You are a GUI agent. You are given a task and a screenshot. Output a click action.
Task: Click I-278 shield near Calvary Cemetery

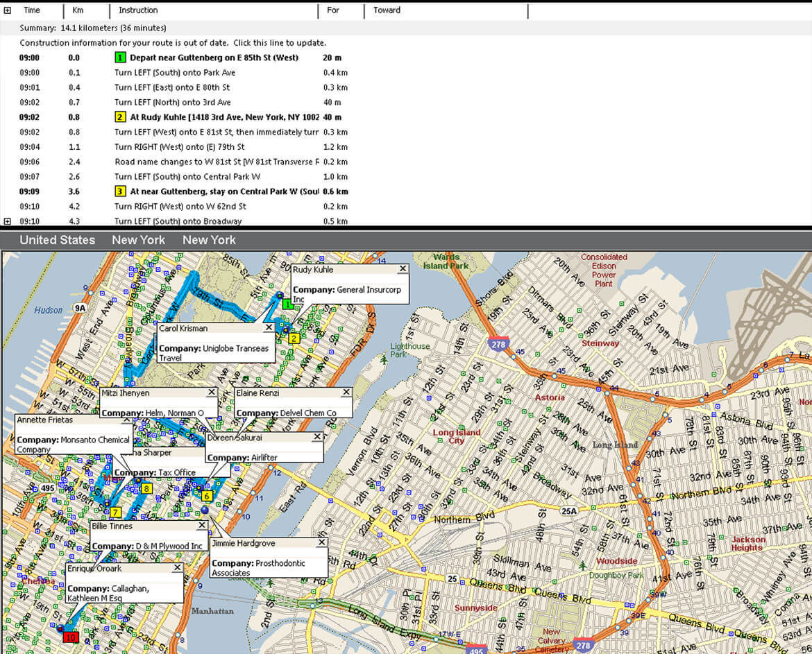click(x=584, y=645)
